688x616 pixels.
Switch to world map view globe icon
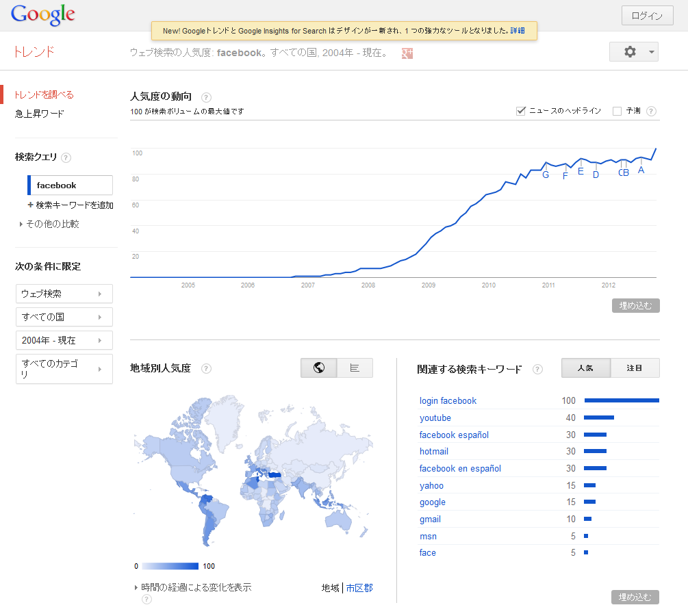[x=319, y=368]
